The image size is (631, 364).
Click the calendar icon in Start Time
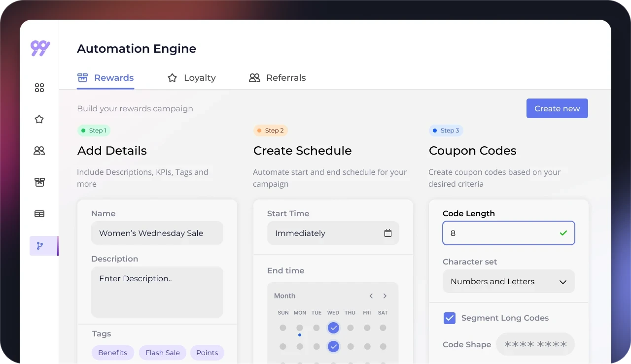(x=388, y=233)
